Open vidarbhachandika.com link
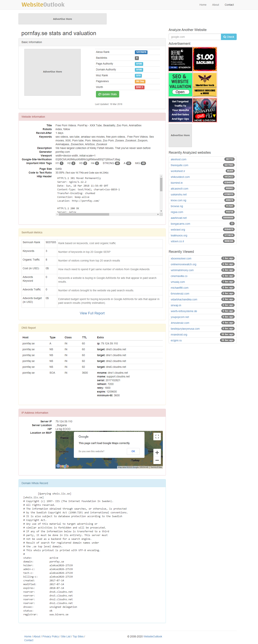 coord(184,299)
